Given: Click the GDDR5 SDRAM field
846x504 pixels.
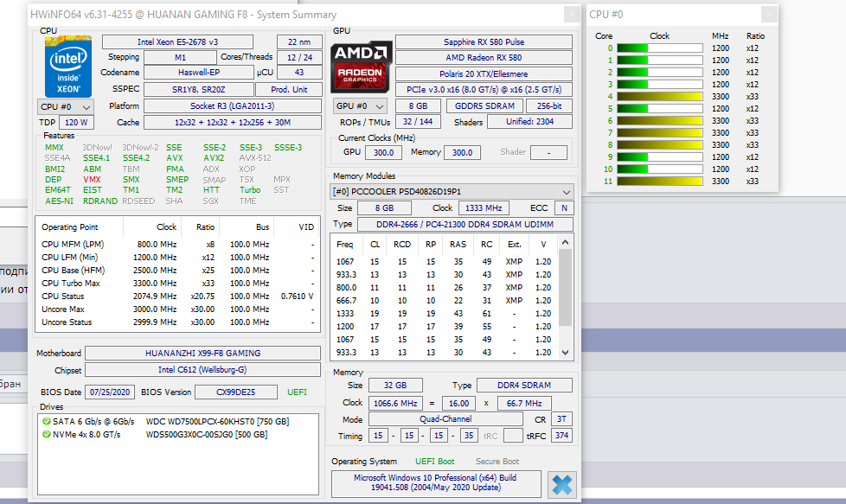Looking at the screenshot, I should point(484,106).
